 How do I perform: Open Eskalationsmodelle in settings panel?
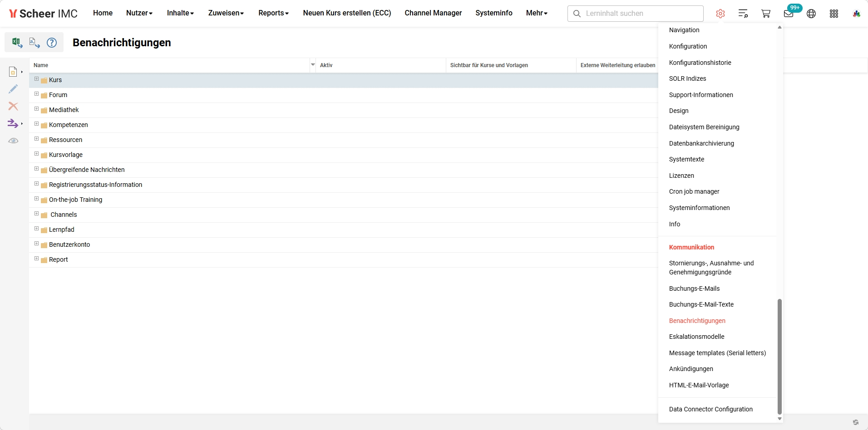click(696, 337)
